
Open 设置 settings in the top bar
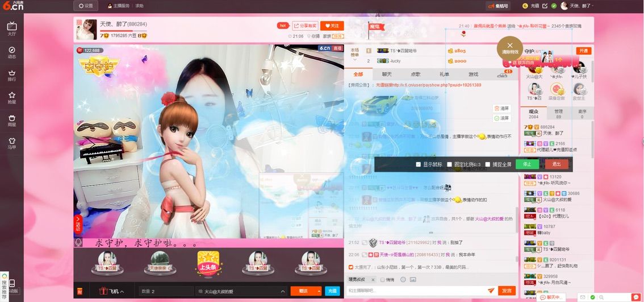[x=86, y=6]
